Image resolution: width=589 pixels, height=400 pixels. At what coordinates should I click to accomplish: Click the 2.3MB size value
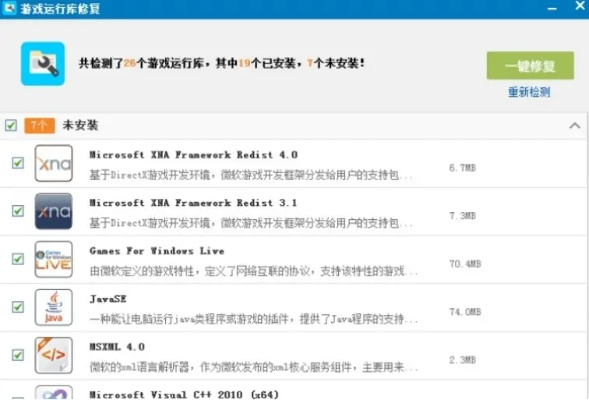point(462,360)
